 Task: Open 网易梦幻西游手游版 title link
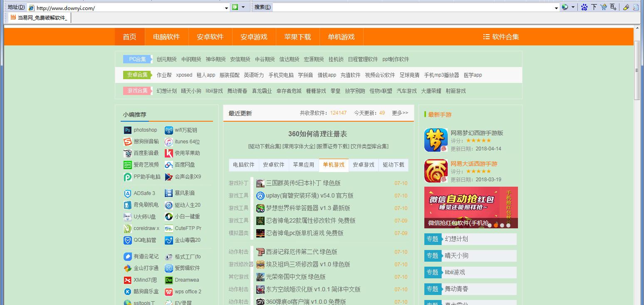[477, 133]
